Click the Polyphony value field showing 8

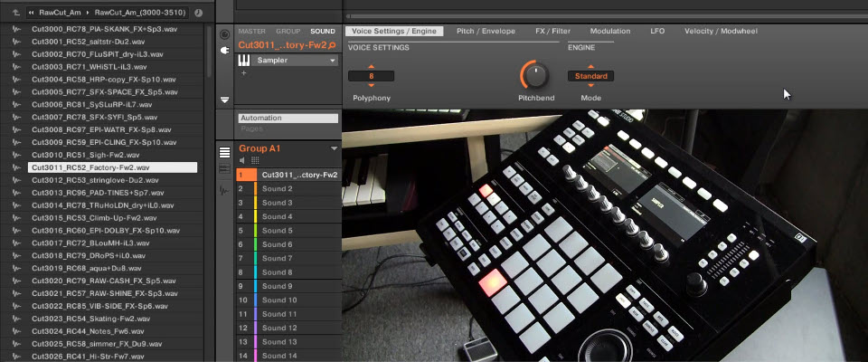(371, 76)
